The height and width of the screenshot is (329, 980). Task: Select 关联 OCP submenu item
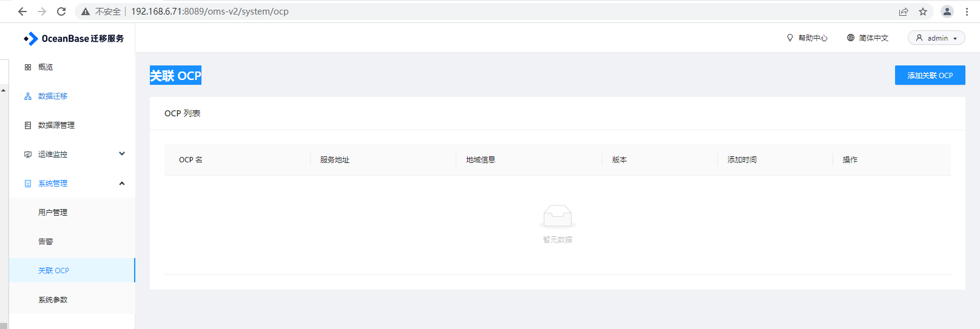tap(72, 270)
